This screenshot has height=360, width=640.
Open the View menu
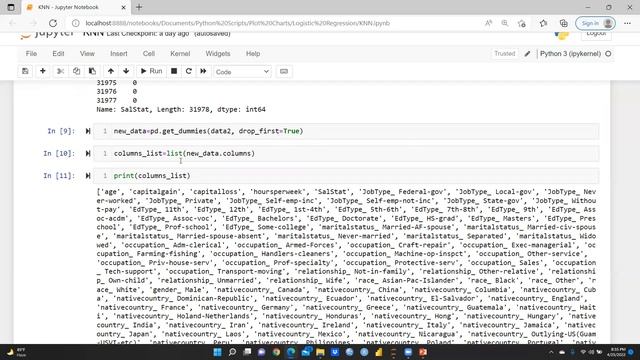(87, 53)
